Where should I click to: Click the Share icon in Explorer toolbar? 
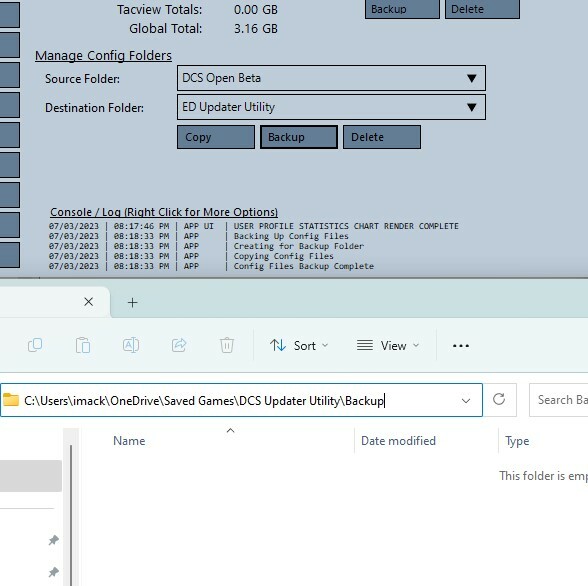pos(179,345)
